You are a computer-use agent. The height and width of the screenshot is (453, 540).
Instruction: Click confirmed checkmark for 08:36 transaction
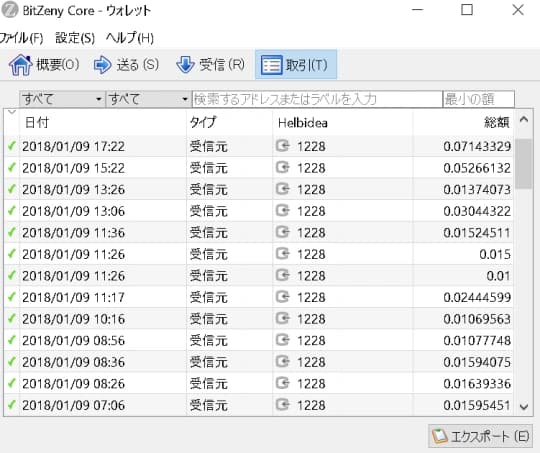pyautogui.click(x=12, y=362)
